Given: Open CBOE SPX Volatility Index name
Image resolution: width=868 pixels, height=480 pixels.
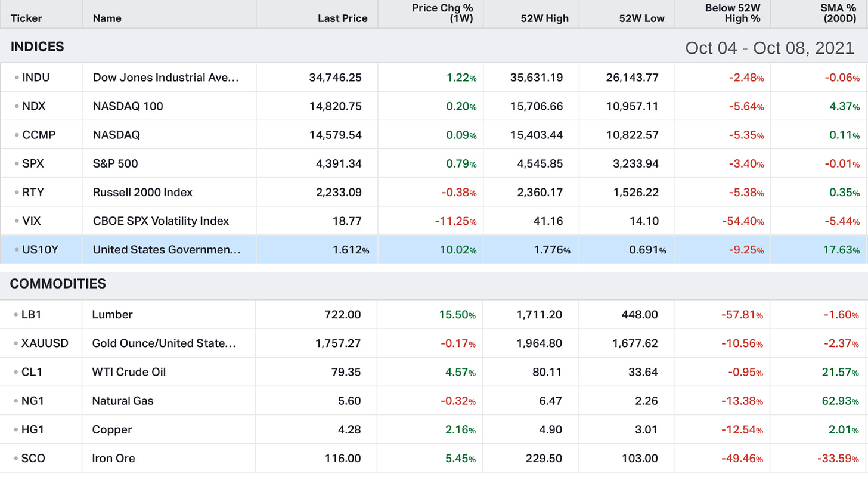Looking at the screenshot, I should 161,221.
